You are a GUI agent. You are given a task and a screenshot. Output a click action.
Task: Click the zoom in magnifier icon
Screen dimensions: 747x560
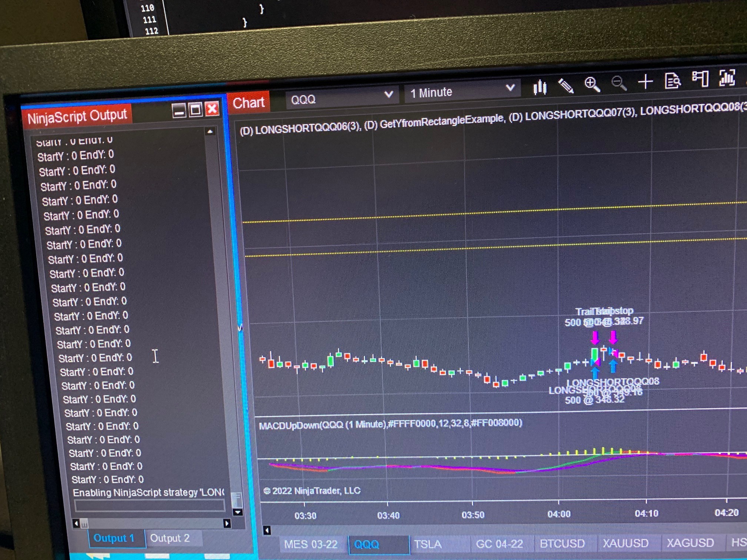pyautogui.click(x=592, y=84)
